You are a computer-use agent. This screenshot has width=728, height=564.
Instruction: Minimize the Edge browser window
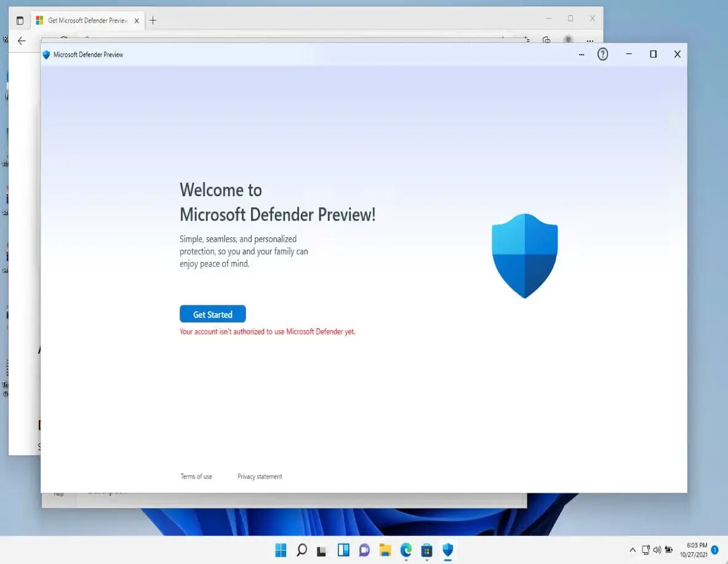pyautogui.click(x=549, y=18)
